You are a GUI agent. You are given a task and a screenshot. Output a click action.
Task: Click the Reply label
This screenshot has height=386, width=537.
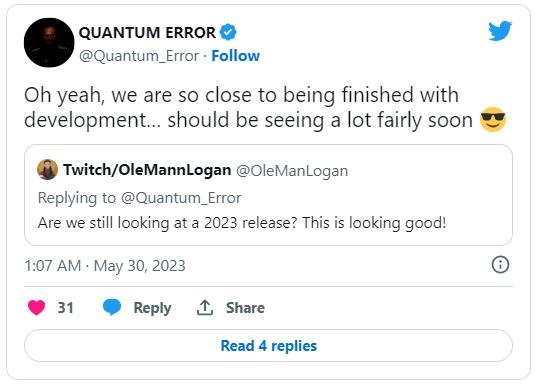click(x=152, y=308)
